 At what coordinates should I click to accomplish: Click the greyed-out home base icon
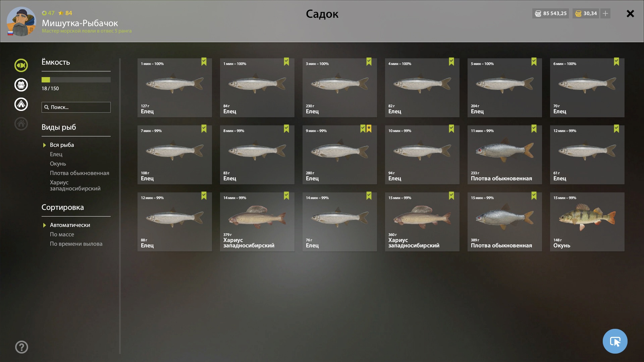tap(21, 124)
